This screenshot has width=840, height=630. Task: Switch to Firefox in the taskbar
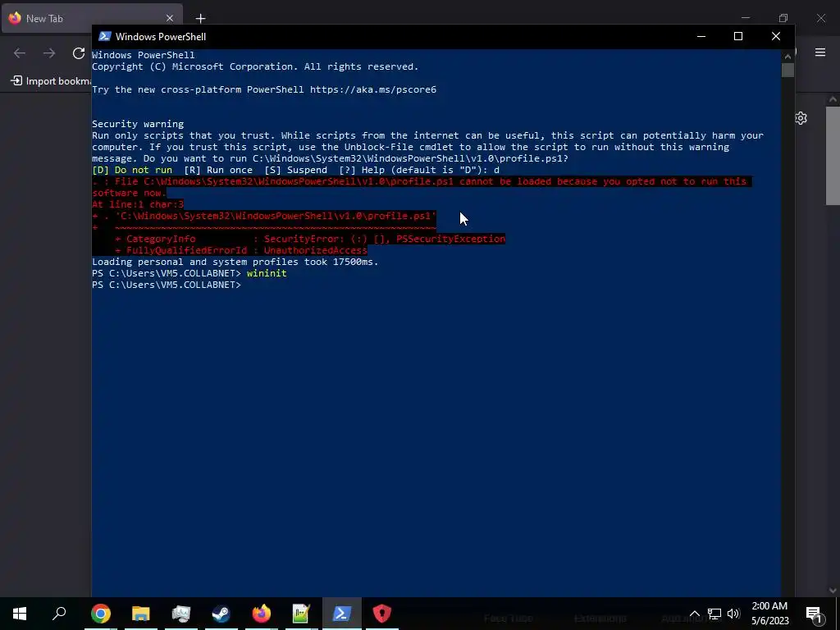262,614
